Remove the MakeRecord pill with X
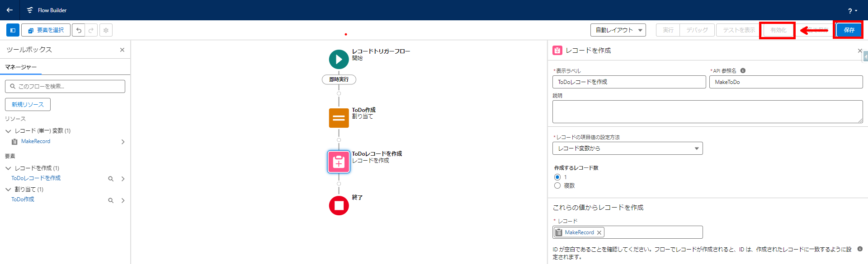Screen dimensions: 868x264 click(599, 232)
